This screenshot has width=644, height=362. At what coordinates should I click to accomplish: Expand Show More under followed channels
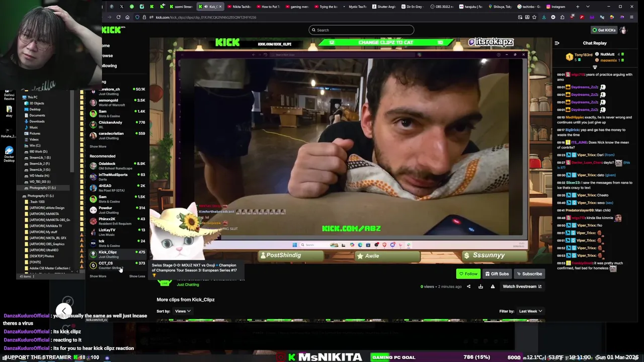[98, 146]
